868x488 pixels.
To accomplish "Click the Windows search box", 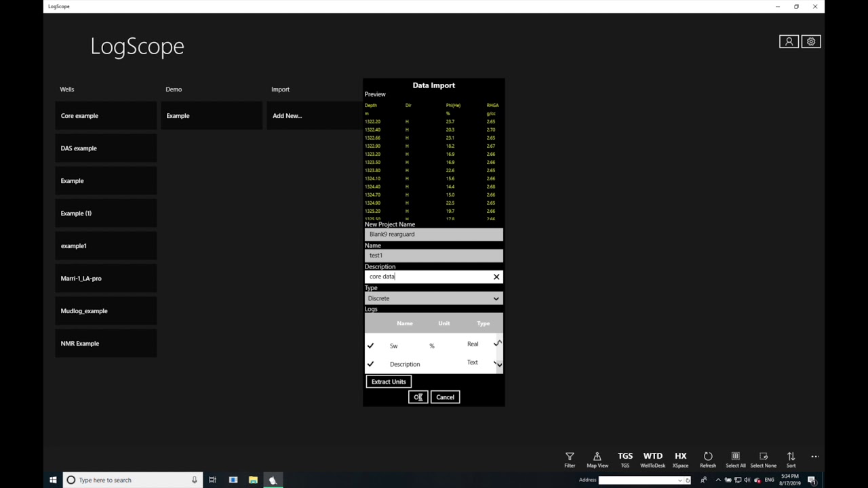I will [132, 480].
